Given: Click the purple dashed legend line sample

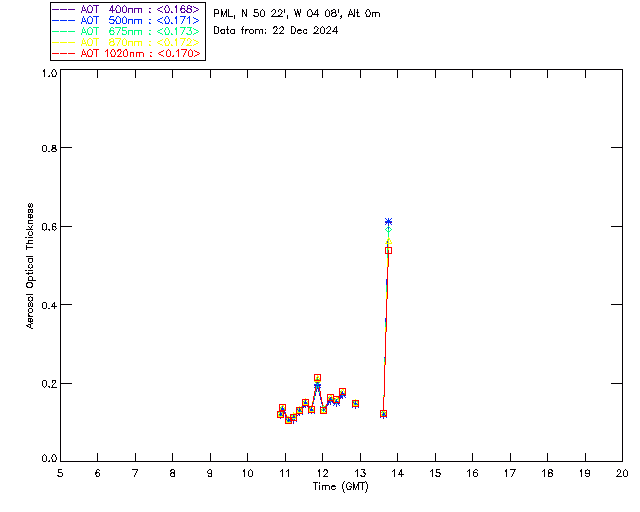Looking at the screenshot, I should point(64,9).
